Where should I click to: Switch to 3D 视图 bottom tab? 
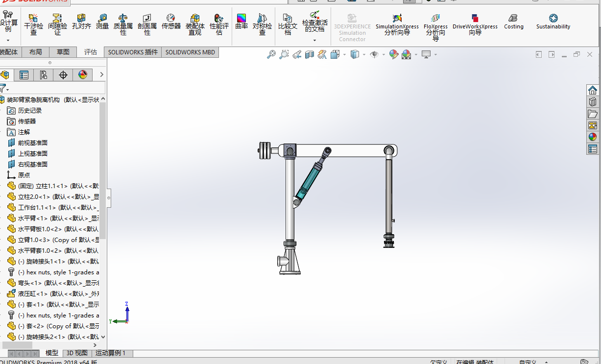[77, 353]
